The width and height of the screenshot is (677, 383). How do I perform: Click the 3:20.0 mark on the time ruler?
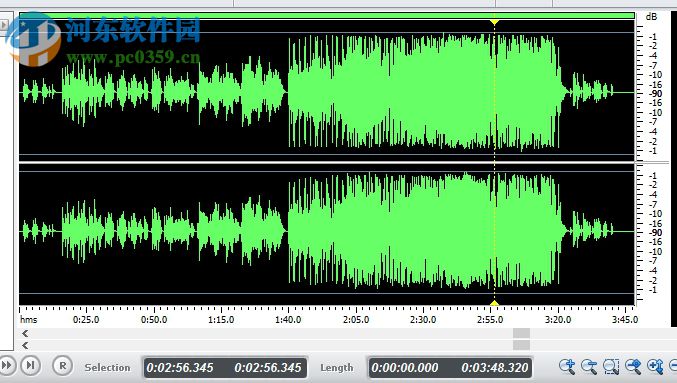[x=558, y=320]
